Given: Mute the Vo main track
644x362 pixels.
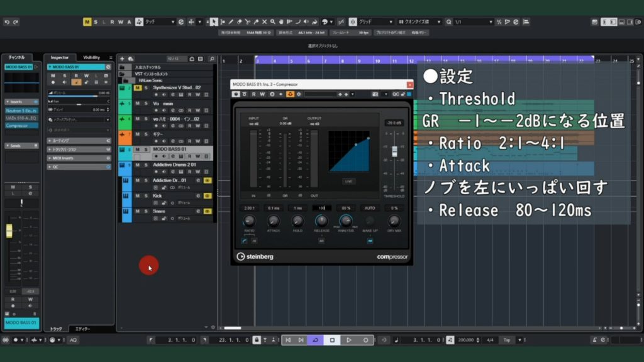Looking at the screenshot, I should (x=138, y=103).
